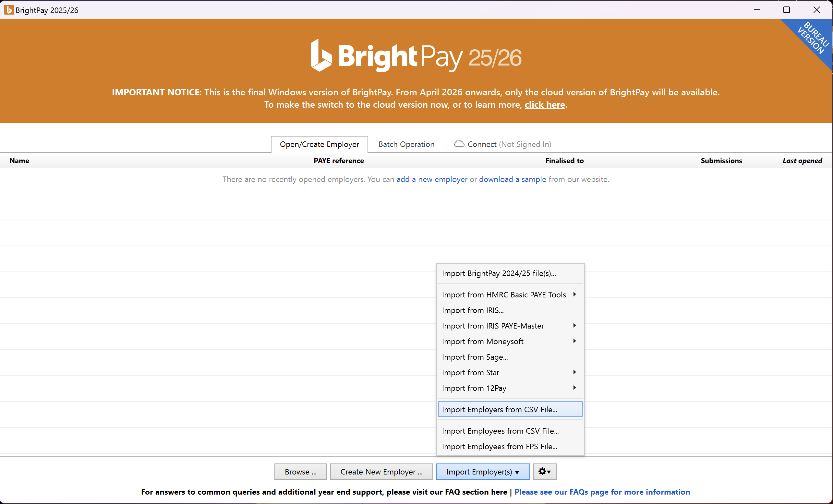Switch to the Batch Operation tab

click(406, 144)
